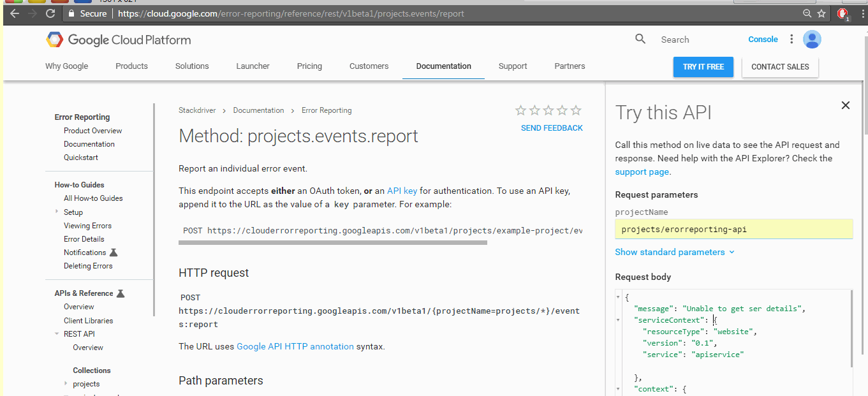The width and height of the screenshot is (868, 396).
Task: Follow the API key link
Action: (x=402, y=191)
